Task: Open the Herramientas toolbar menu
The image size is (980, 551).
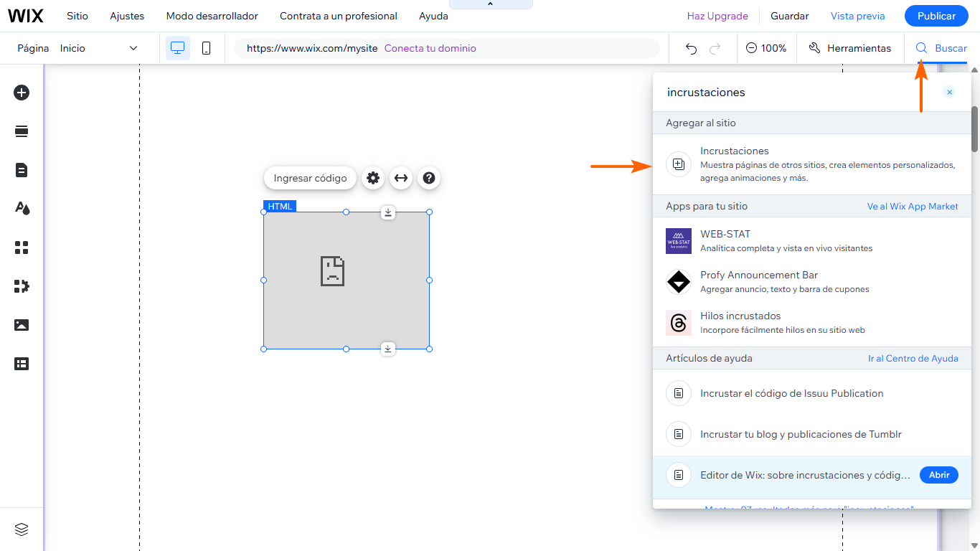Action: click(850, 48)
